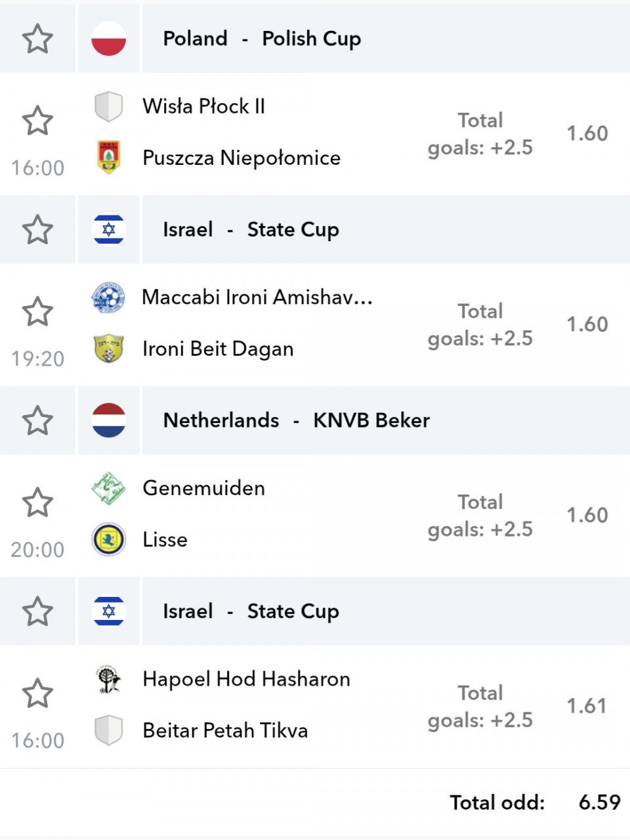Open the Netherlands - KNVB Beker header
The height and width of the screenshot is (840, 630).
pos(386,420)
